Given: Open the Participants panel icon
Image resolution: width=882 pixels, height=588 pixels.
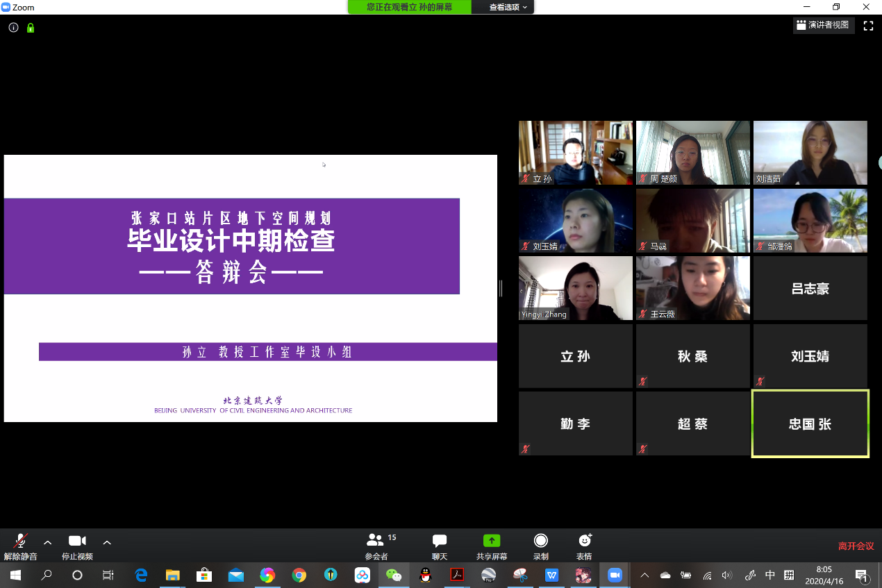Looking at the screenshot, I should [376, 541].
